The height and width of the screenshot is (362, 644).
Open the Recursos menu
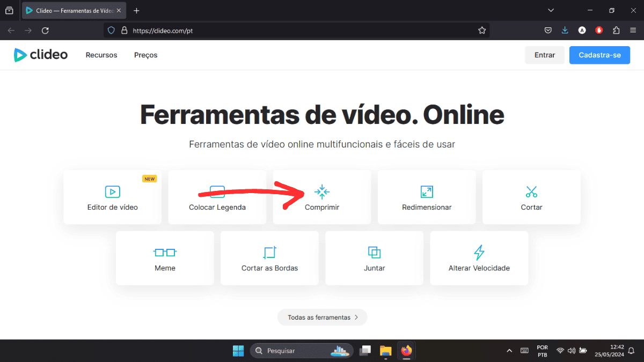[101, 55]
